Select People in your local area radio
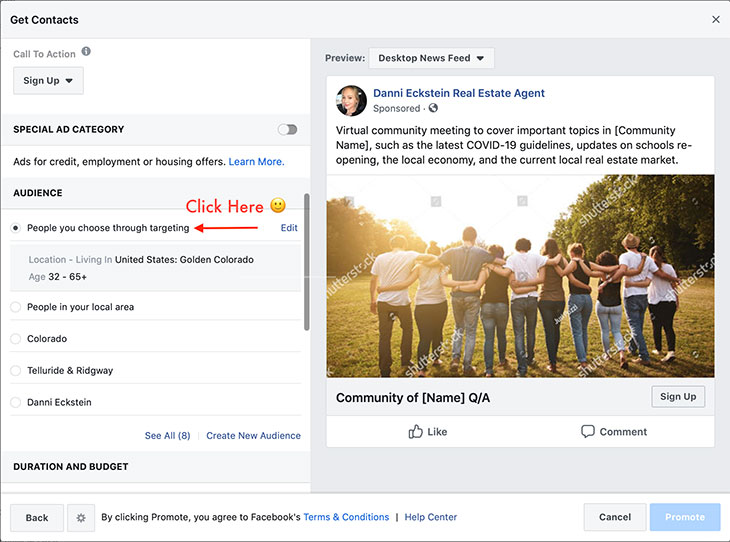The image size is (730, 542). click(x=15, y=307)
